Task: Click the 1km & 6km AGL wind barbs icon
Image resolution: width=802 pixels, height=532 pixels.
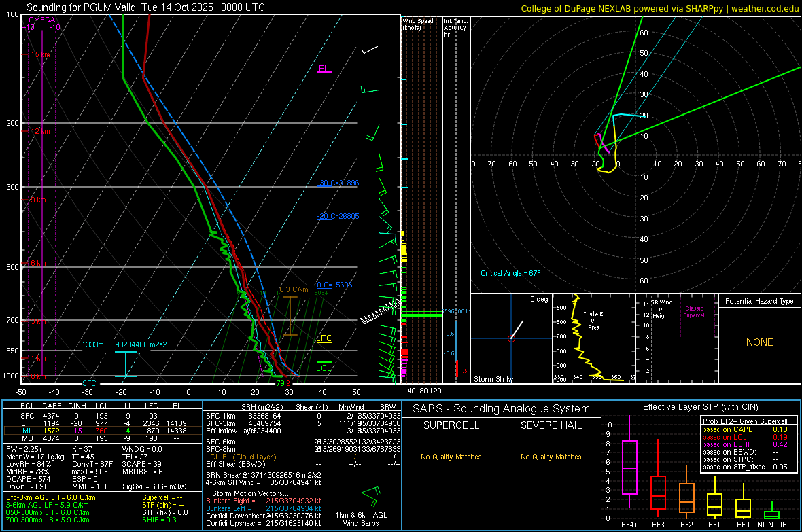Action: [x=371, y=496]
